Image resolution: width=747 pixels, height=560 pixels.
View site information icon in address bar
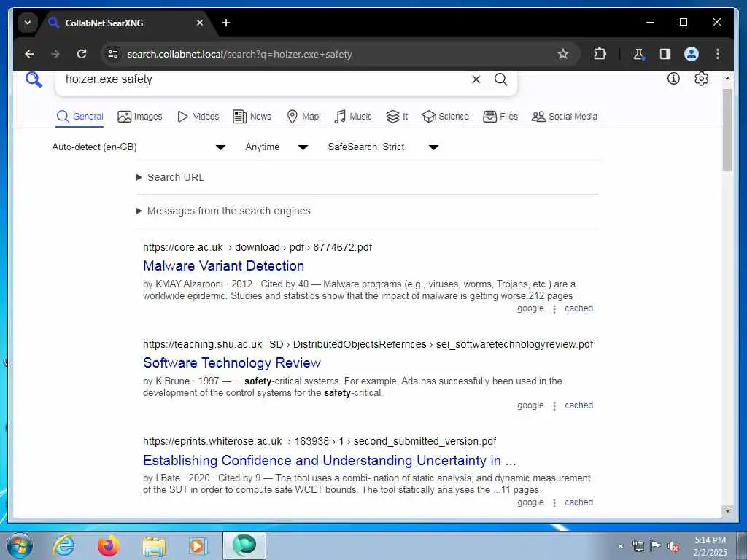(x=113, y=54)
